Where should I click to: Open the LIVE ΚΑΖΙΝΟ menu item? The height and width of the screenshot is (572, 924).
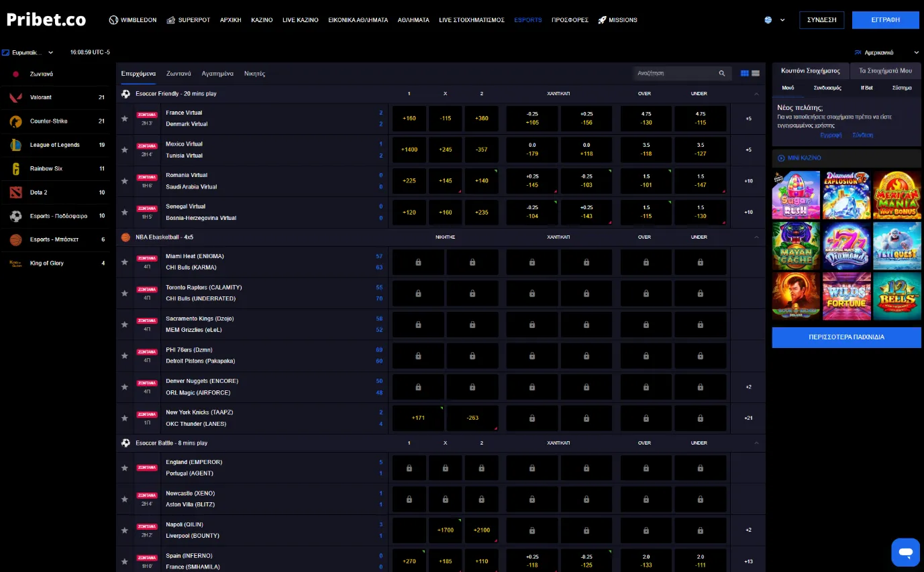point(301,20)
